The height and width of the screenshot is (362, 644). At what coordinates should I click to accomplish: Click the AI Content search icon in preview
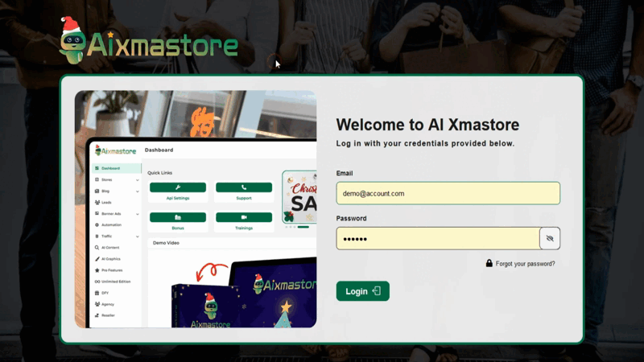click(x=97, y=248)
